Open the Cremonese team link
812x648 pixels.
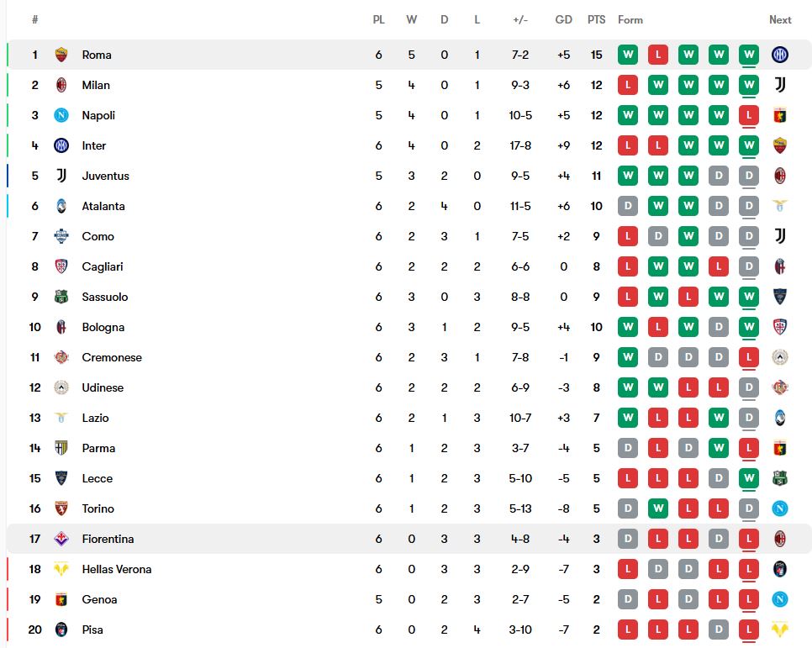[112, 357]
